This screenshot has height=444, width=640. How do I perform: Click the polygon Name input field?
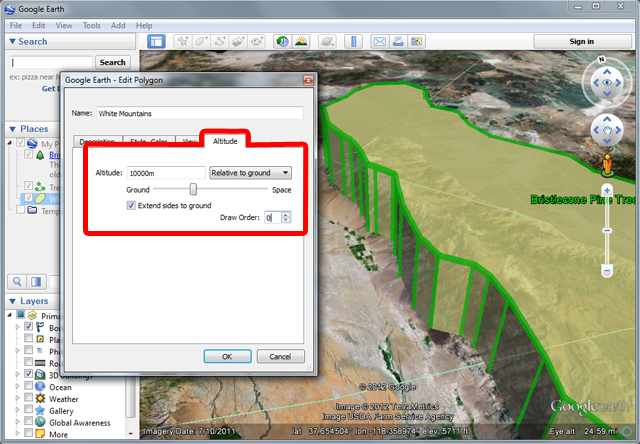click(x=198, y=114)
